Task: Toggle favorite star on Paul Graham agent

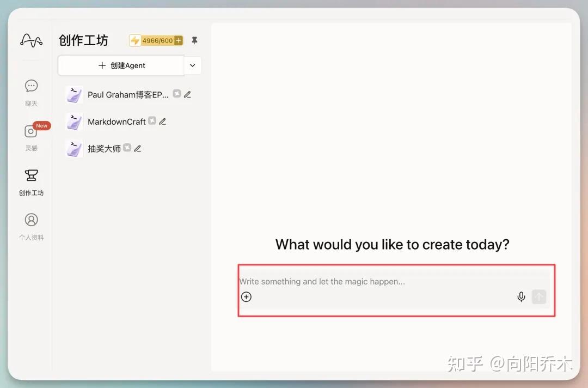Action: pyautogui.click(x=177, y=94)
